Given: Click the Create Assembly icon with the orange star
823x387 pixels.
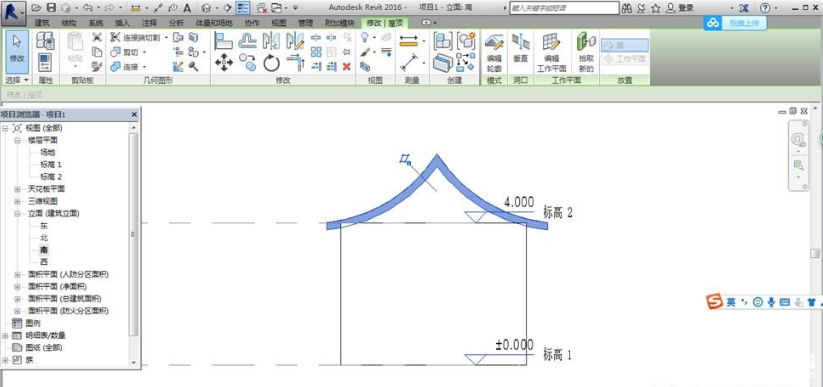Looking at the screenshot, I should [x=466, y=40].
